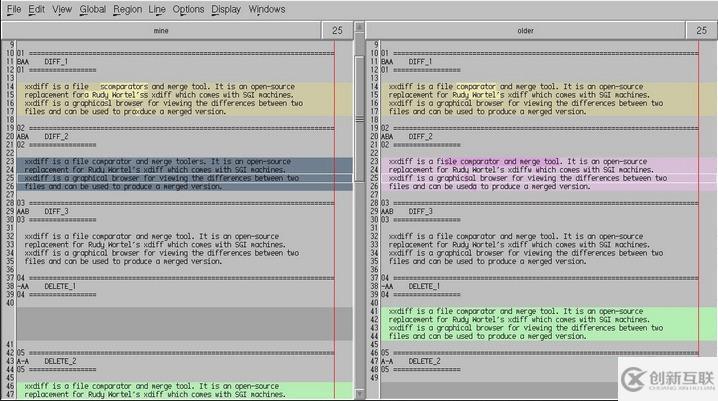Select DELETE_2 label in older pane
This screenshot has height=401, width=718.
click(424, 361)
